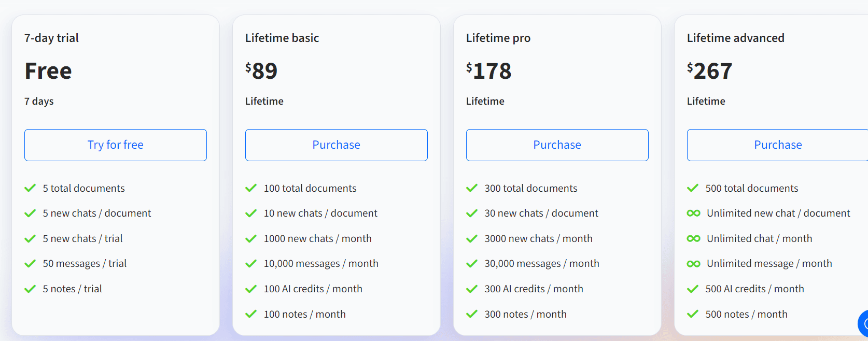The width and height of the screenshot is (868, 341).
Task: Click checkmark beside 5 new chats / trial
Action: (x=30, y=238)
